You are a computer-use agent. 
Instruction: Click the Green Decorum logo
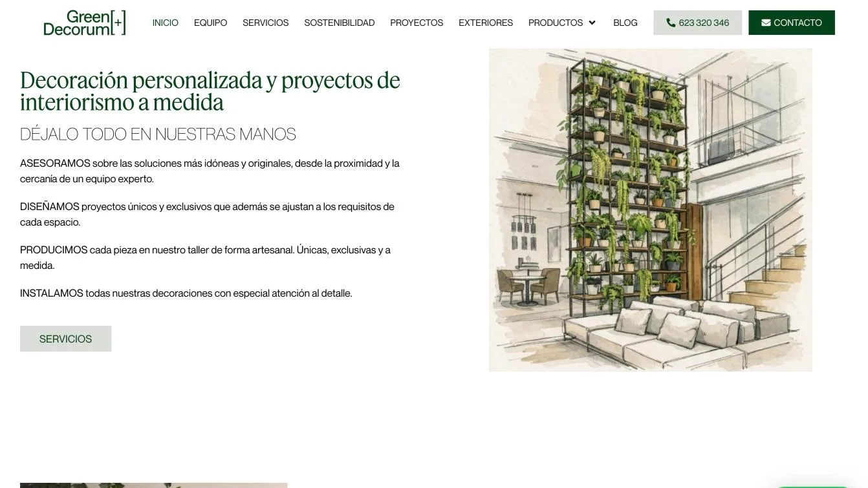tap(85, 23)
